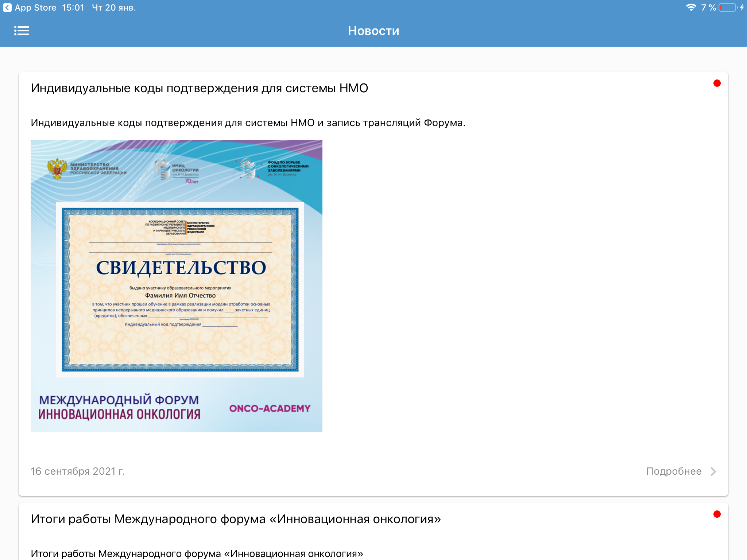Open headline Итоги работы Международного форума
Screen dimensions: 747x560
click(236, 519)
